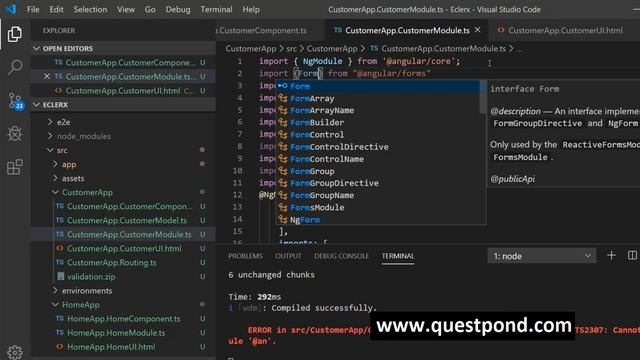Open the Edit menu
This screenshot has height=360, width=640.
tap(56, 9)
